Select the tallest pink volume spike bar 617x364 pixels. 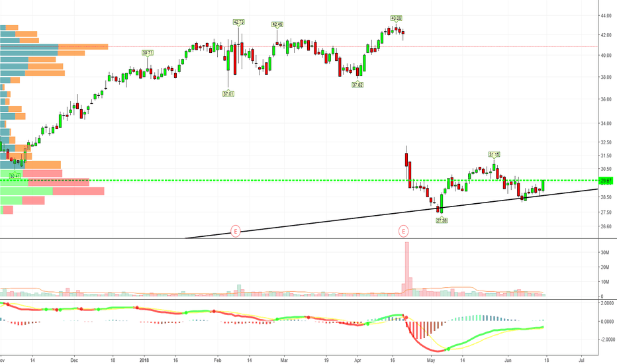click(x=407, y=269)
